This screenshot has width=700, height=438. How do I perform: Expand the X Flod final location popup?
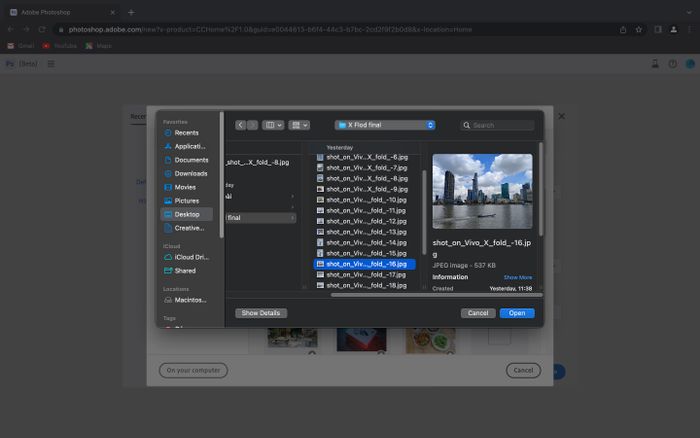point(385,125)
